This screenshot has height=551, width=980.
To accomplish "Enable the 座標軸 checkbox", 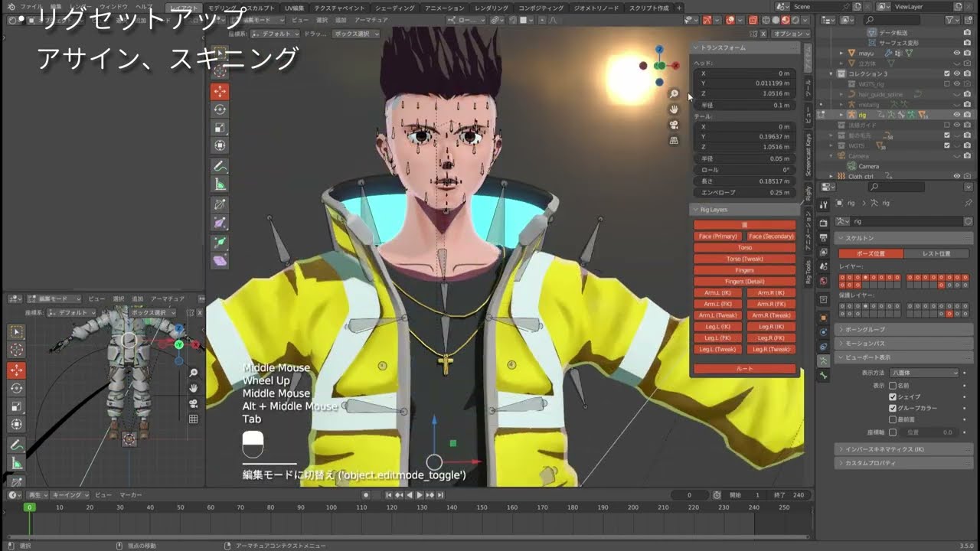I will (893, 432).
